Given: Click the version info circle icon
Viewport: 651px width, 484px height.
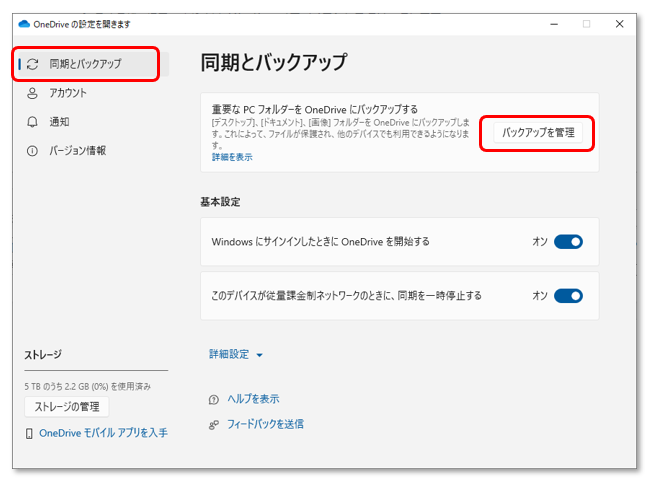Looking at the screenshot, I should coord(32,151).
